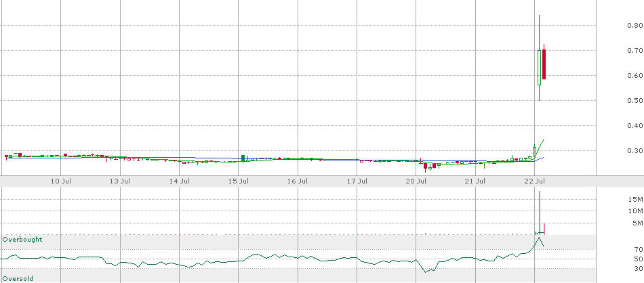
Task: Select the 10 Jul date label
Action: click(x=61, y=181)
